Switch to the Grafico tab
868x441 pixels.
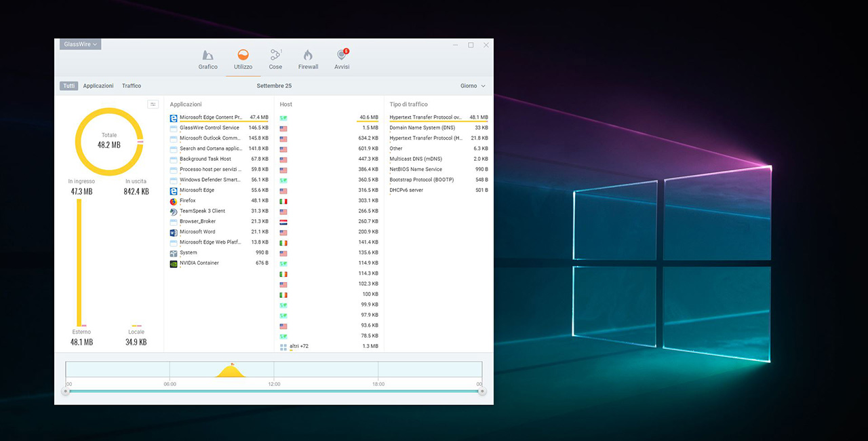208,60
